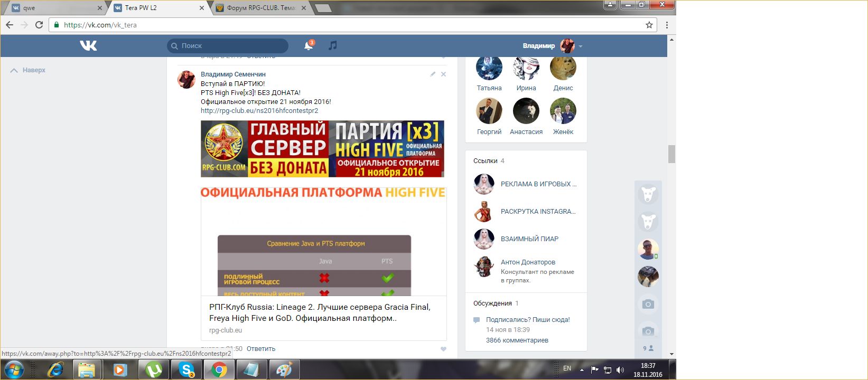Close the Форум RPG-CLUB tab
This screenshot has width=868, height=380.
point(304,8)
